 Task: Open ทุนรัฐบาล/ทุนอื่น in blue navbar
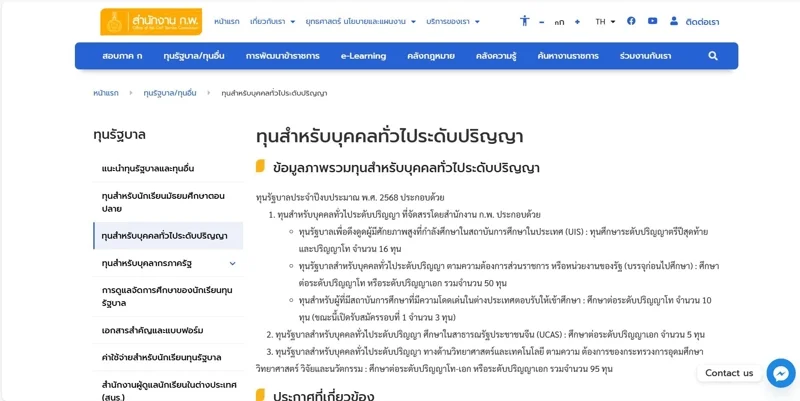click(x=194, y=56)
